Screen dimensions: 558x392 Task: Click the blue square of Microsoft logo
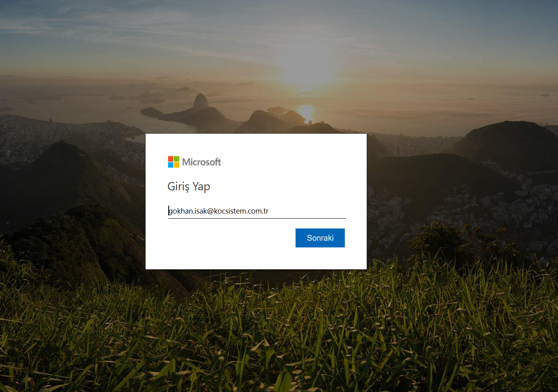point(171,165)
